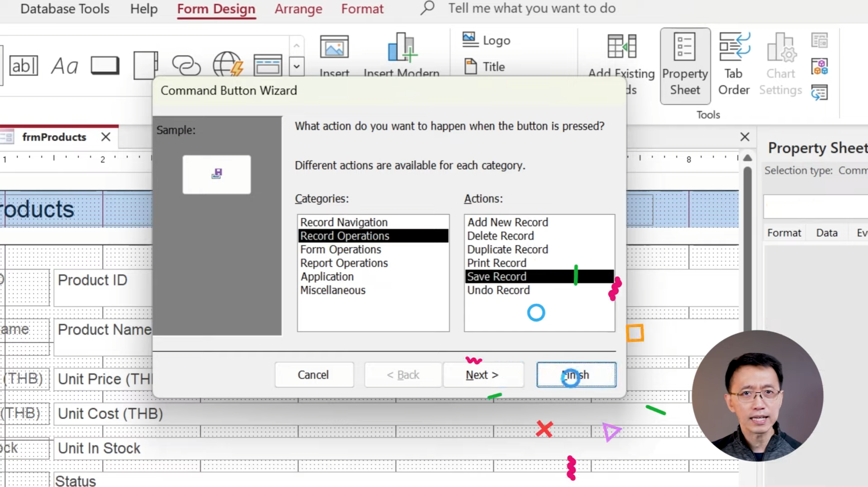This screenshot has width=868, height=487.
Task: Click Cancel in Command Button Wizard
Action: point(313,375)
